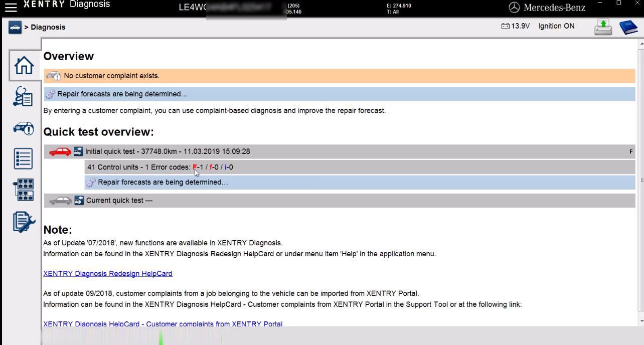This screenshot has height=345, width=644.
Task: Click the scrollbar up arrow
Action: [x=641, y=45]
